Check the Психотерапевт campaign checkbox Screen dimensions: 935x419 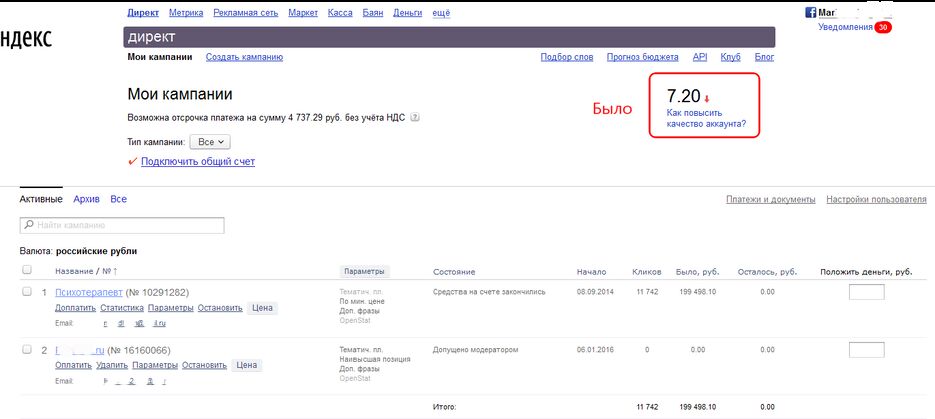tap(27, 291)
